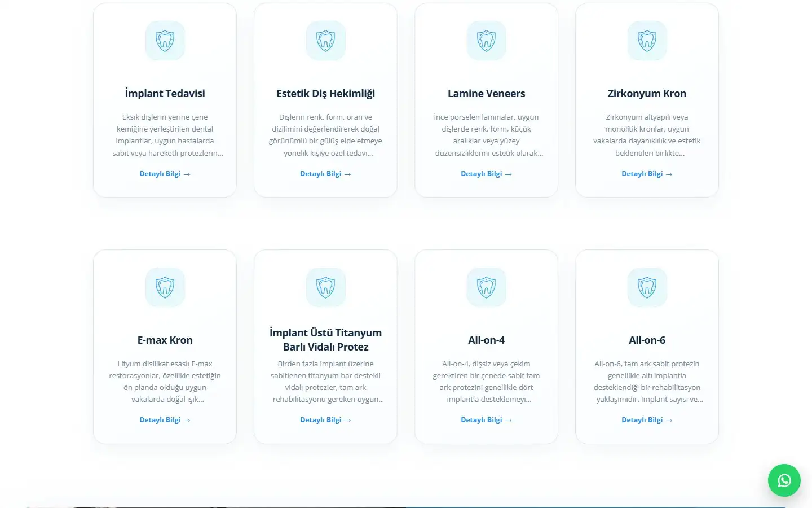Select the İmplant Tedavisi heading
This screenshot has height=508, width=812.
pos(165,94)
